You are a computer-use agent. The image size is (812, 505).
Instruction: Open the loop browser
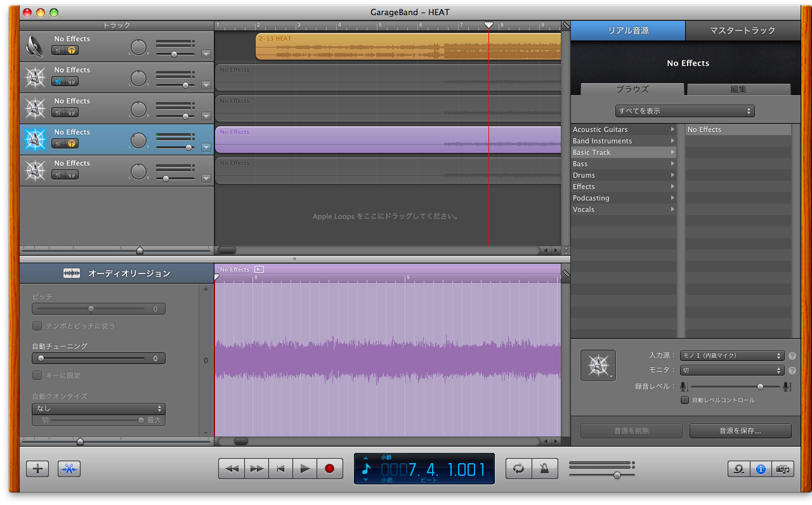[739, 469]
